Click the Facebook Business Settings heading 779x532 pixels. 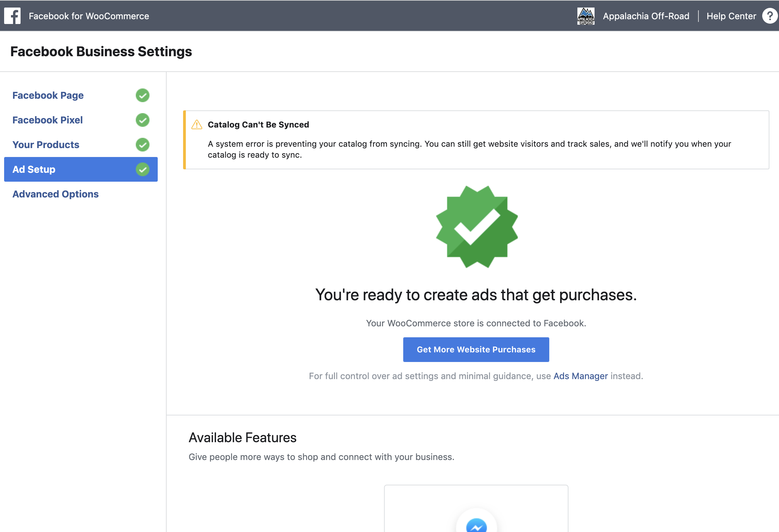pos(101,51)
